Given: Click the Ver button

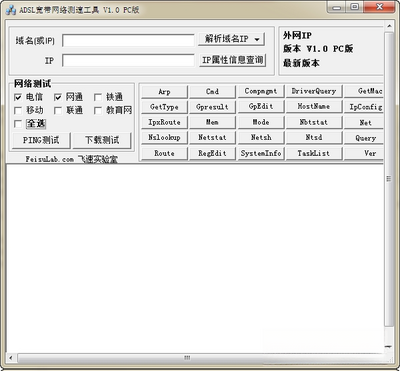Looking at the screenshot, I should [x=363, y=153].
